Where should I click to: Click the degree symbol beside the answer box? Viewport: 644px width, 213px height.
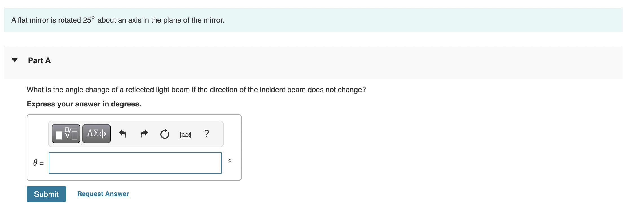tap(230, 160)
